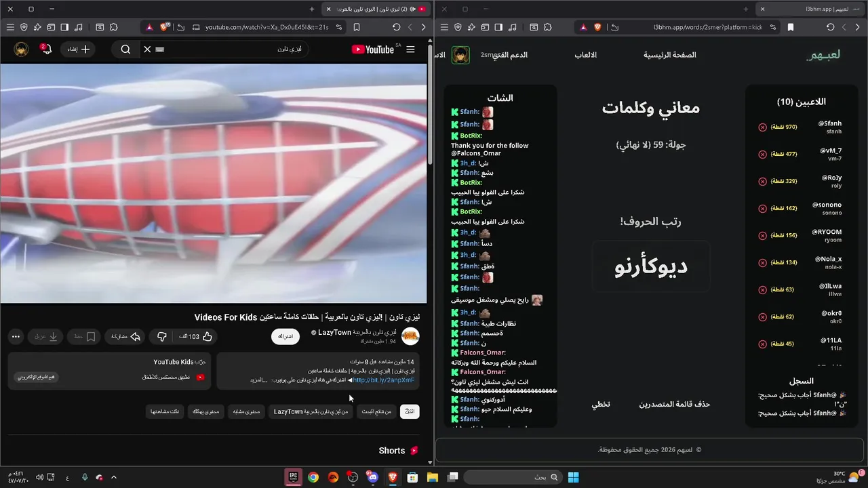The image size is (868, 488).
Task: Remove player RoJy from players list
Action: coord(762,182)
